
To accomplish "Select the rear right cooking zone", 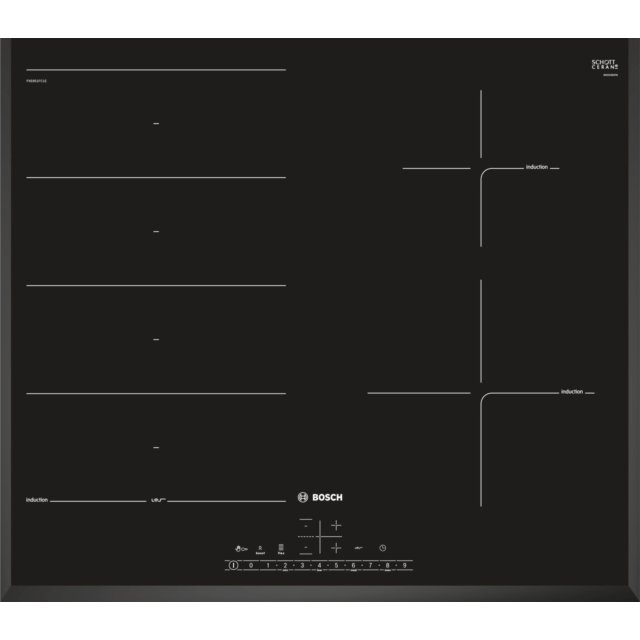I will 336,525.
